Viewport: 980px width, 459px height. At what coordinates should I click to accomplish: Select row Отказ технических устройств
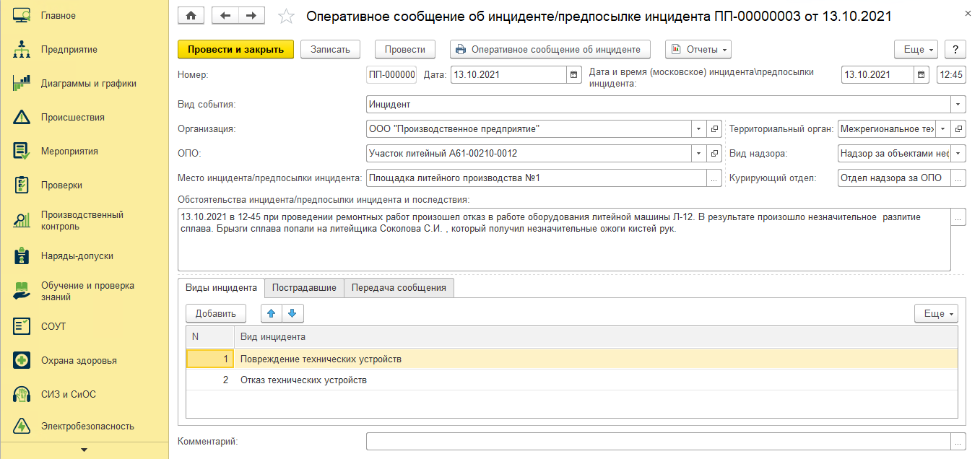tap(572, 380)
